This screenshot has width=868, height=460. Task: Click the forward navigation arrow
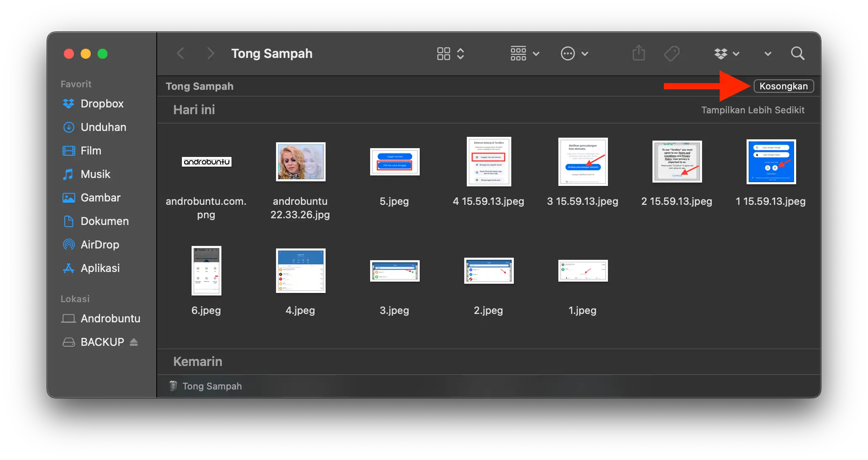coord(210,53)
